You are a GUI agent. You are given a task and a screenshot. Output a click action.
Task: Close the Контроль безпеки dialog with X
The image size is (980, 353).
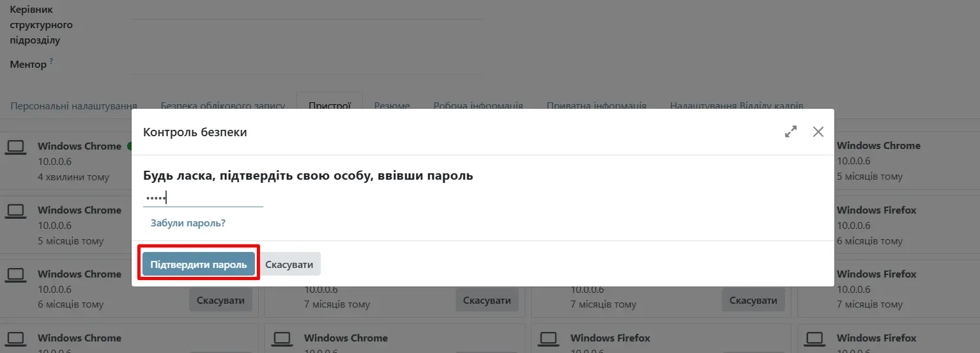[x=818, y=132]
